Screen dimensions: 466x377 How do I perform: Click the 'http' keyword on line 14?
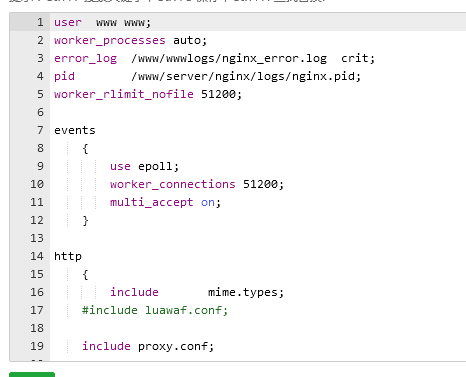tap(68, 256)
